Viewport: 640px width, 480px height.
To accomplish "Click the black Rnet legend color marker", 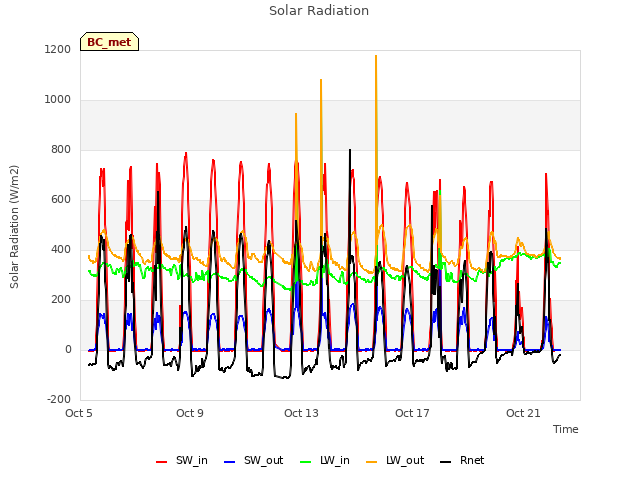I will pyautogui.click(x=446, y=462).
